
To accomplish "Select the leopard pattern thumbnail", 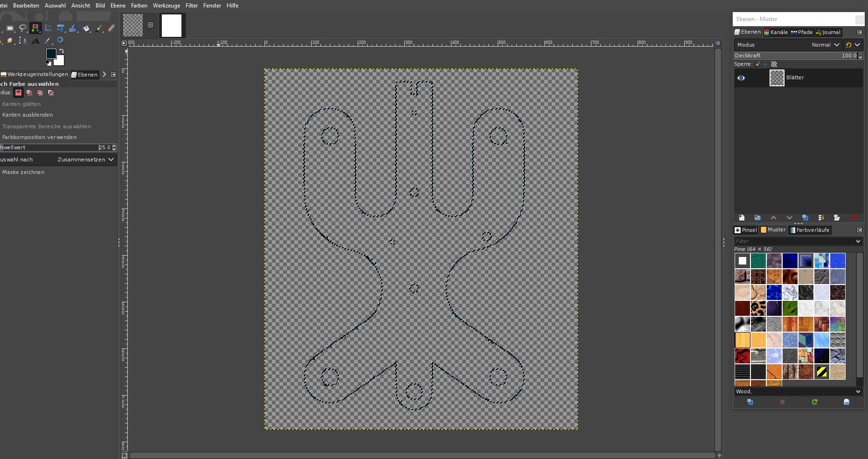I will 758,308.
